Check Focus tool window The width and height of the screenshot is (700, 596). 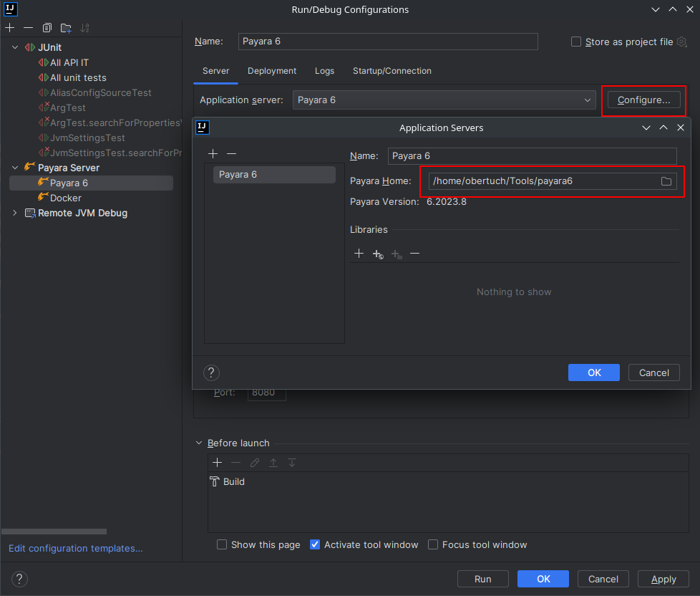(433, 544)
